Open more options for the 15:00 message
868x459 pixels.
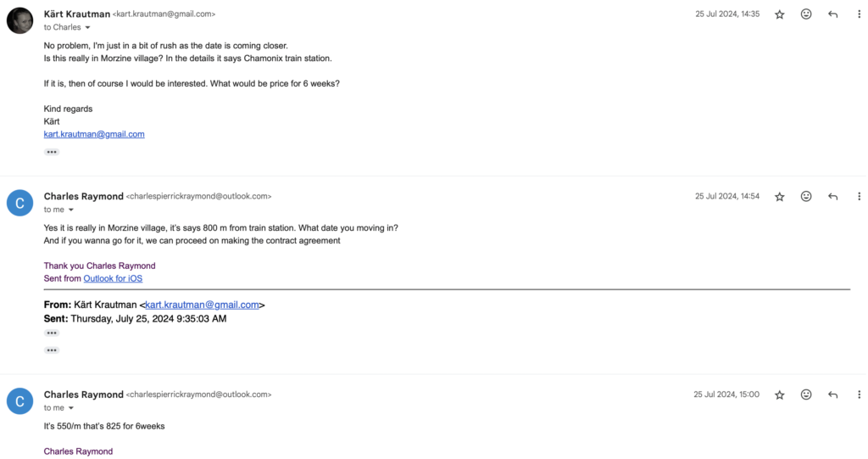pos(859,395)
